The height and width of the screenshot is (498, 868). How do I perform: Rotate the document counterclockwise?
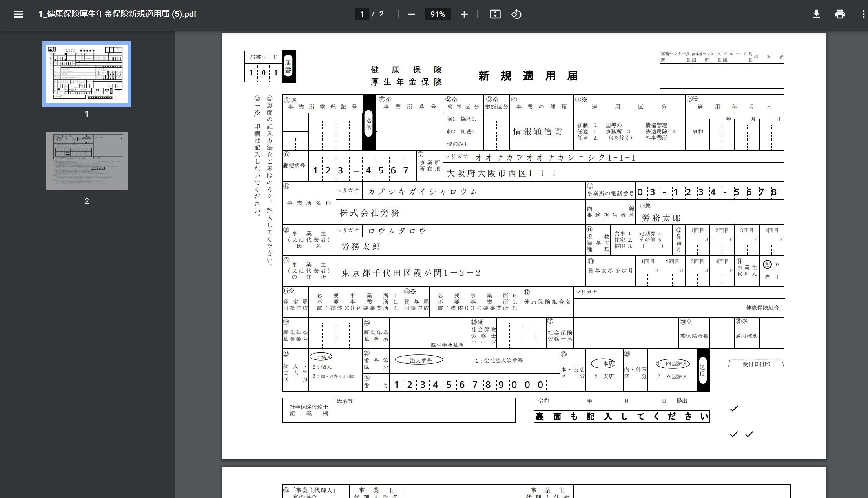point(516,14)
